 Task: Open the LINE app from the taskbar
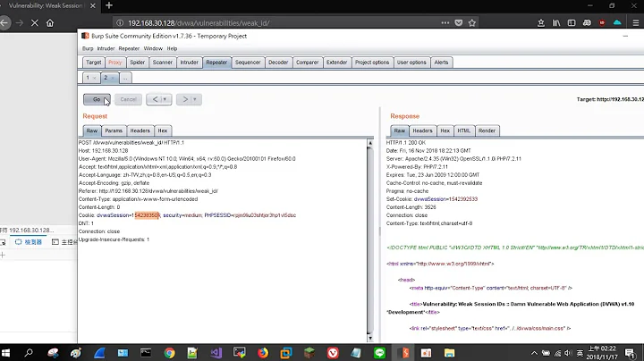click(379, 353)
